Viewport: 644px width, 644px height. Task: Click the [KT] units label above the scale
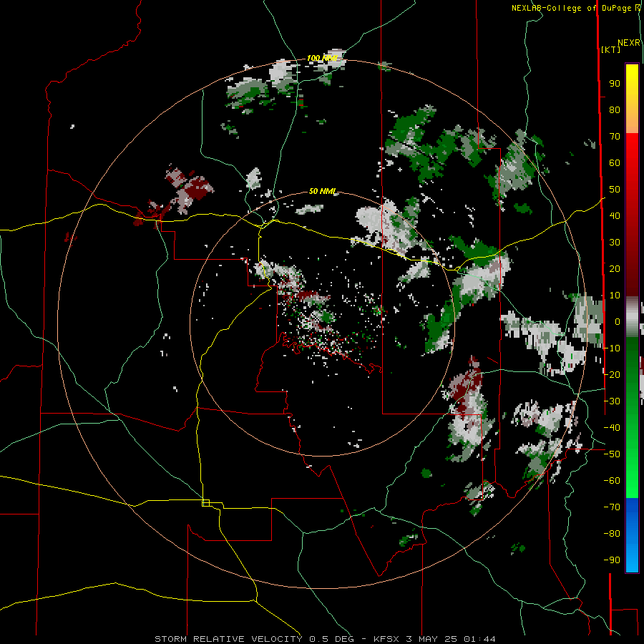pos(610,49)
